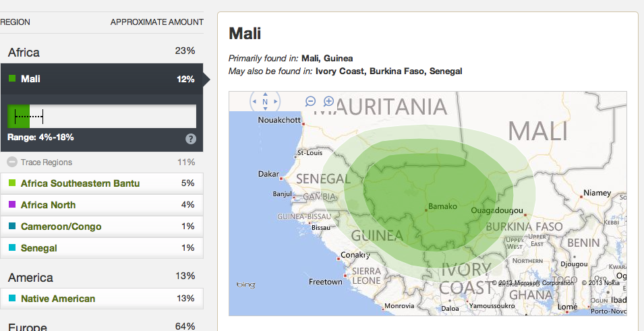Click Bamako city on the map

(426, 210)
